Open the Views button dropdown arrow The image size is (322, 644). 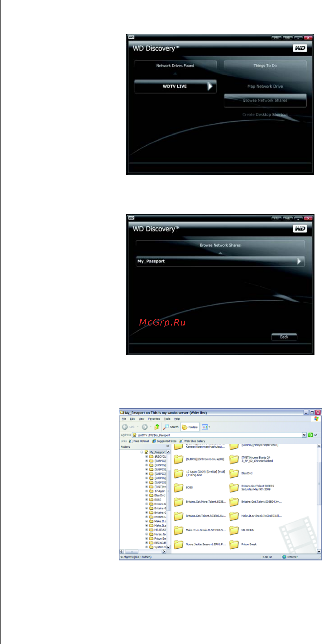click(209, 427)
